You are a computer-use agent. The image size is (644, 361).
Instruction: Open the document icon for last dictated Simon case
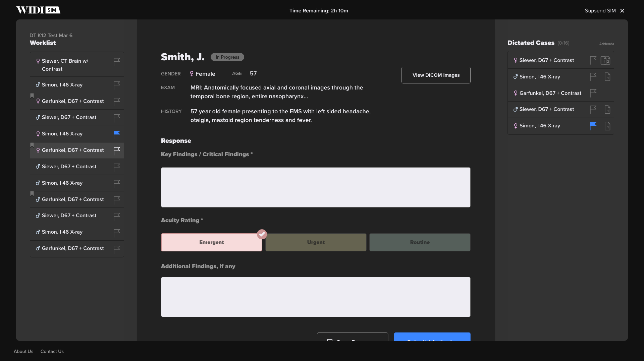[607, 126]
